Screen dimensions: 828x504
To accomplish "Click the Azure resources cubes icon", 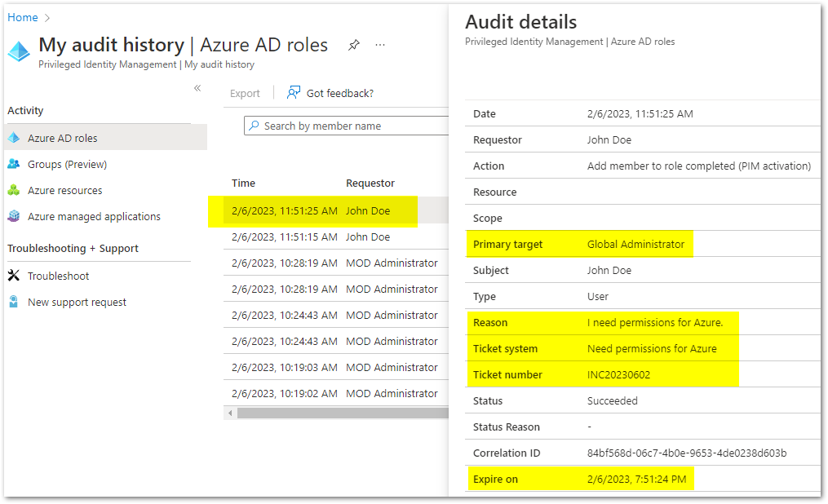I will [14, 191].
